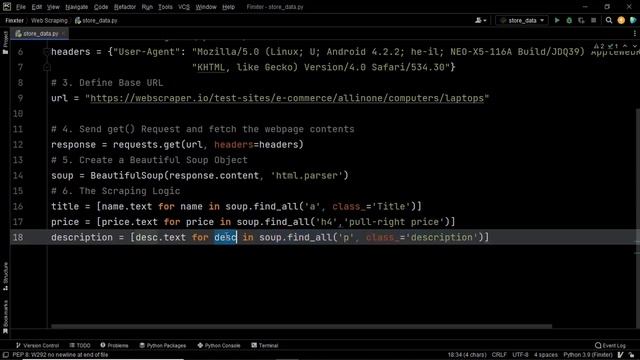Open store_data run configuration dropdown

[x=522, y=20]
